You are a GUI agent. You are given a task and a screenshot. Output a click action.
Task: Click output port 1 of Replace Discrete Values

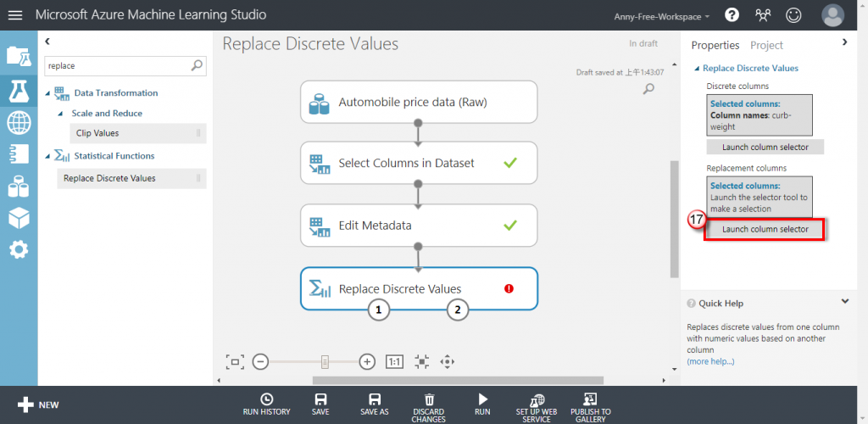[x=379, y=310]
